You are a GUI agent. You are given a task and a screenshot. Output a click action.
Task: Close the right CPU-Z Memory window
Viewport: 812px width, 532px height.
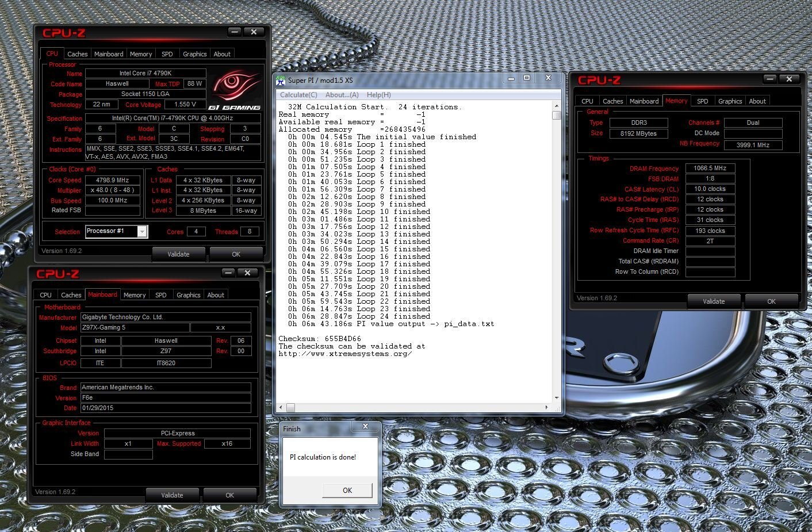(789, 79)
